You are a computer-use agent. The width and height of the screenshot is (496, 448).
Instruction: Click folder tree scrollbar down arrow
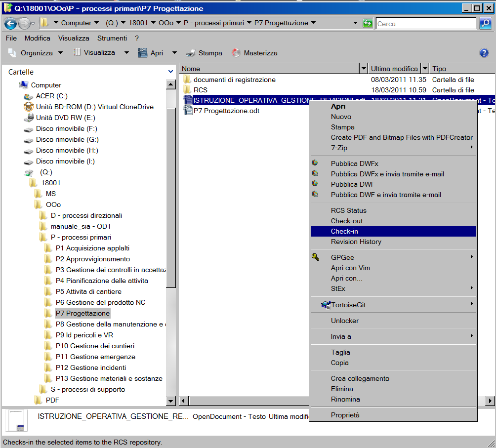tap(170, 401)
